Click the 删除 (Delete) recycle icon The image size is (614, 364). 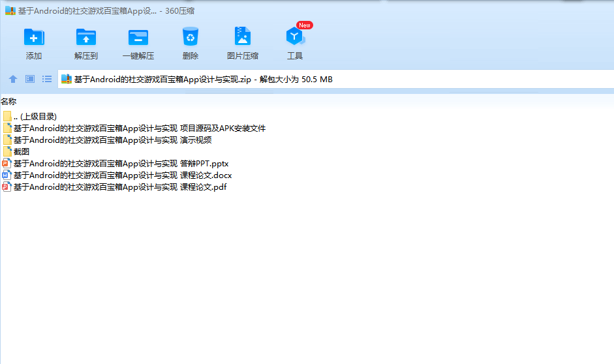[191, 37]
